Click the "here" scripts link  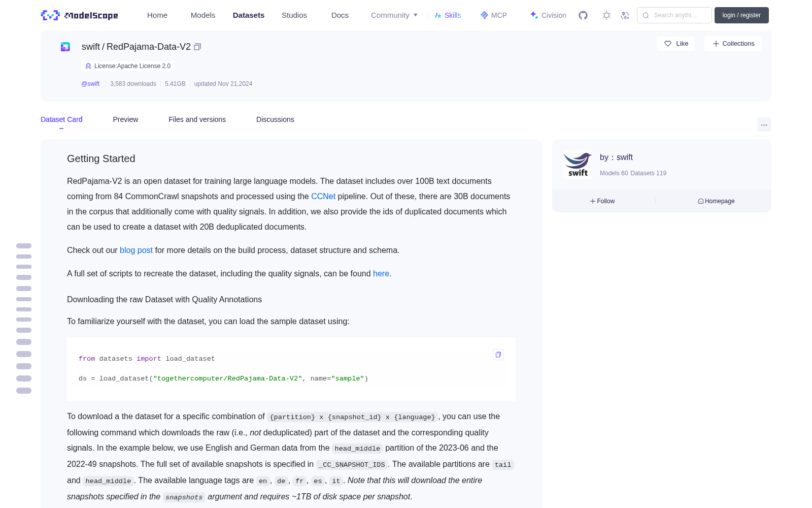point(381,274)
